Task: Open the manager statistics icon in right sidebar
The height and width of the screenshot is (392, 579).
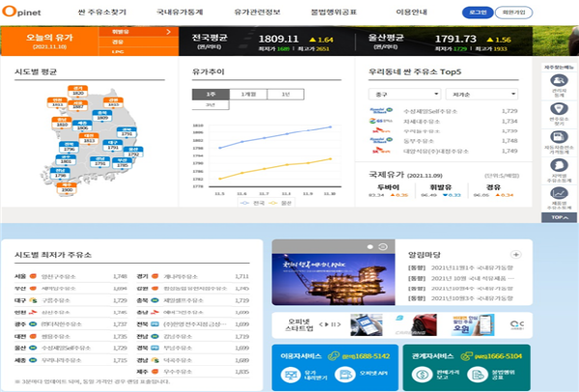Action: click(559, 80)
